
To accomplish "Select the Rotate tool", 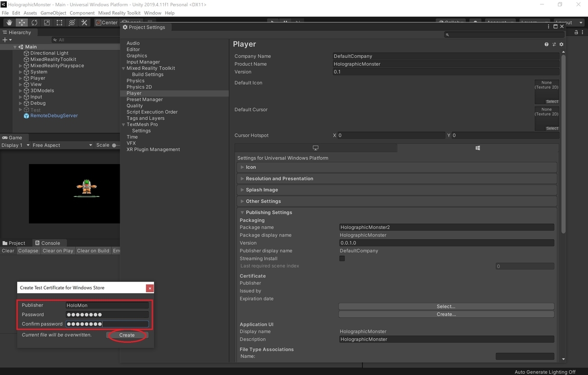I will click(34, 23).
